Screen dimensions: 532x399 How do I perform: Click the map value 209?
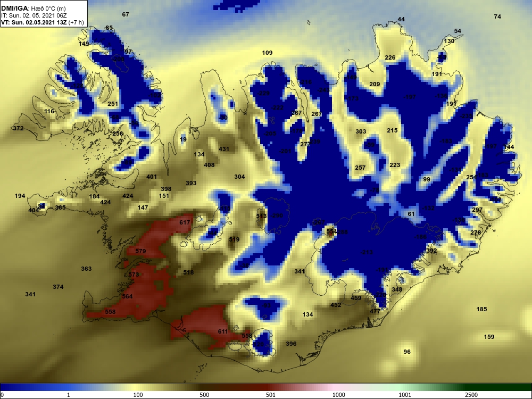(x=375, y=84)
